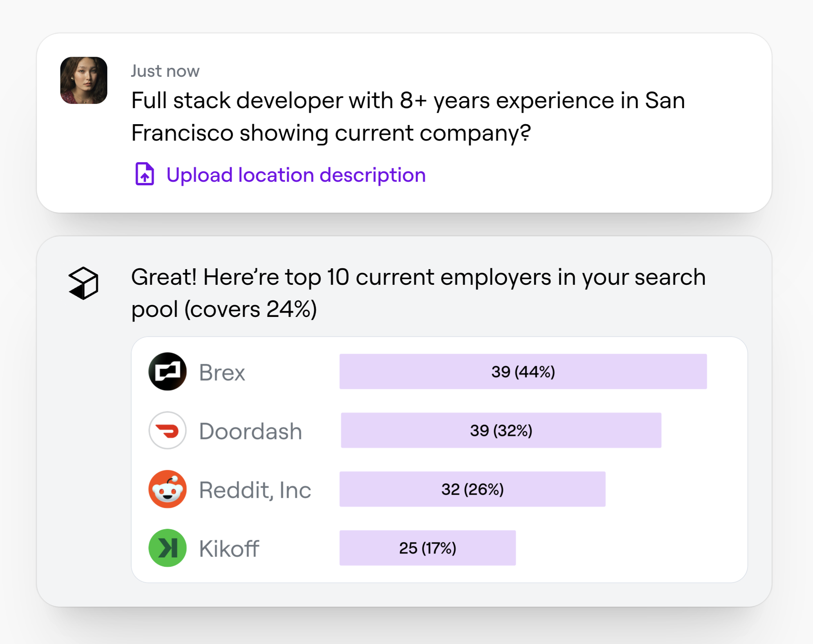Click the assistant cube logo icon
This screenshot has height=644, width=813.
(83, 283)
